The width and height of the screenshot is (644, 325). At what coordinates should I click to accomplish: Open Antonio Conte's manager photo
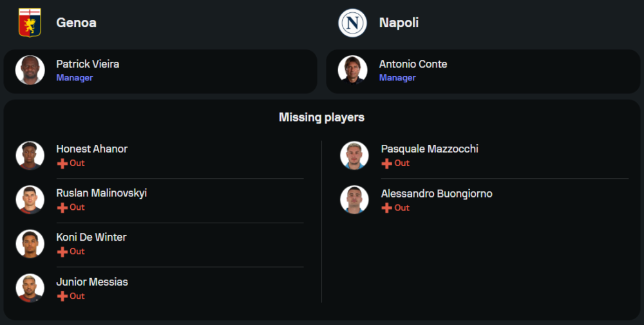[353, 70]
